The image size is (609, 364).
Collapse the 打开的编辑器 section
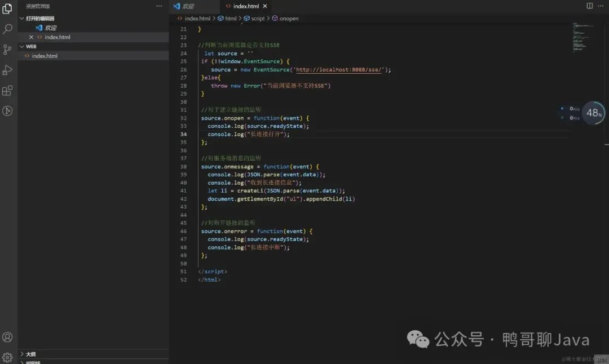(x=22, y=19)
